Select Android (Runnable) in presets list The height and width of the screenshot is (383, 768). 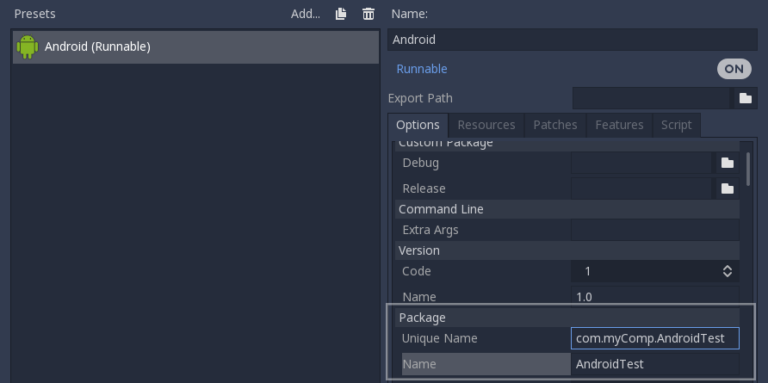tap(196, 47)
